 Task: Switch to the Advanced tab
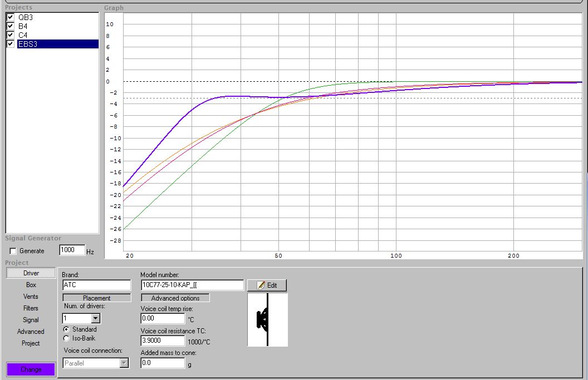31,332
